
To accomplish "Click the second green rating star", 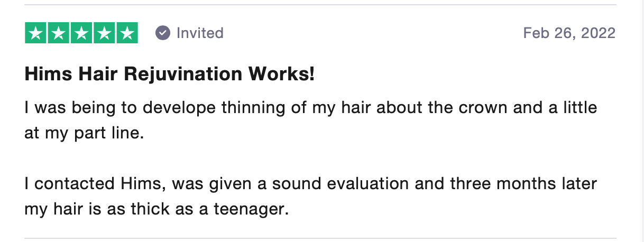I will click(x=59, y=33).
